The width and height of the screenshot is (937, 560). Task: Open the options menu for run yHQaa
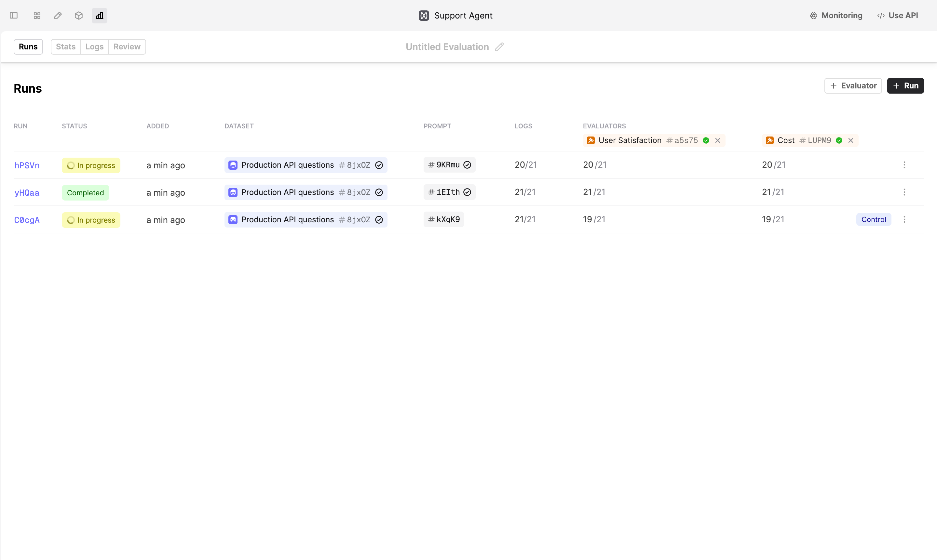pyautogui.click(x=904, y=192)
